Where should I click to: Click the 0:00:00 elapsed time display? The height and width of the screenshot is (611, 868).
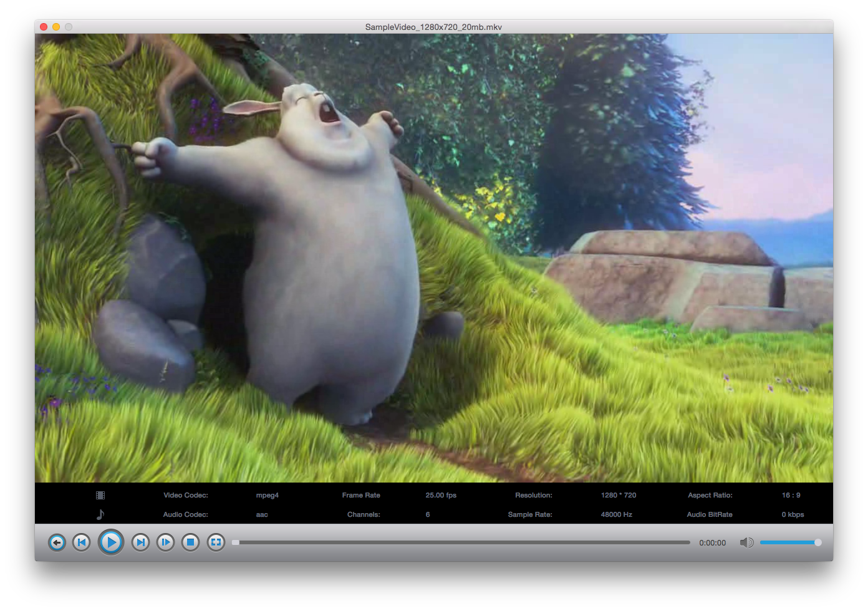tap(713, 543)
